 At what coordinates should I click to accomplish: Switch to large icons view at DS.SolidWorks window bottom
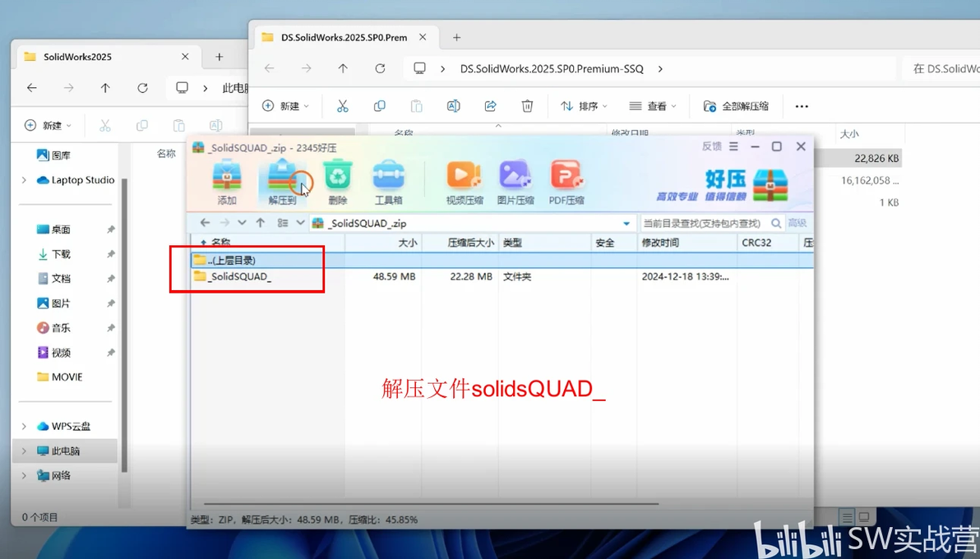[864, 517]
